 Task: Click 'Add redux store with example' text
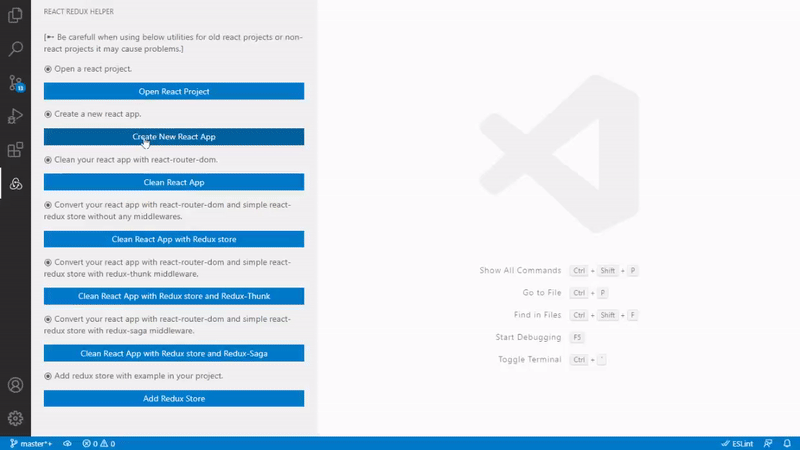[x=138, y=376]
